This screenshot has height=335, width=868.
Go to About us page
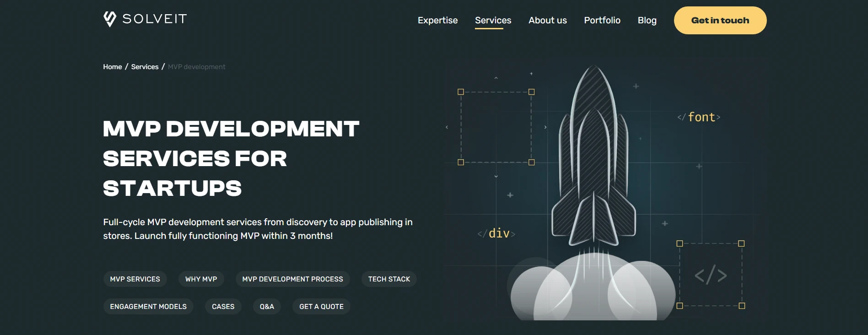(x=547, y=20)
